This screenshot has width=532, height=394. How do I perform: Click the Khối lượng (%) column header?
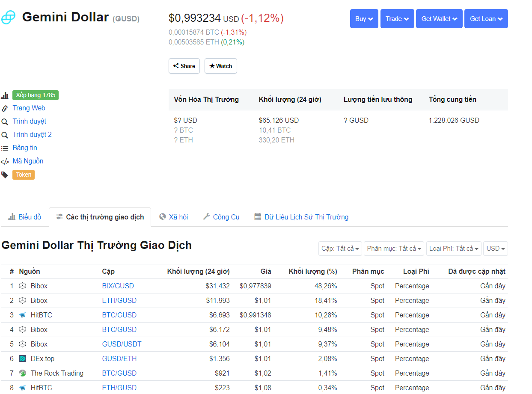313,271
